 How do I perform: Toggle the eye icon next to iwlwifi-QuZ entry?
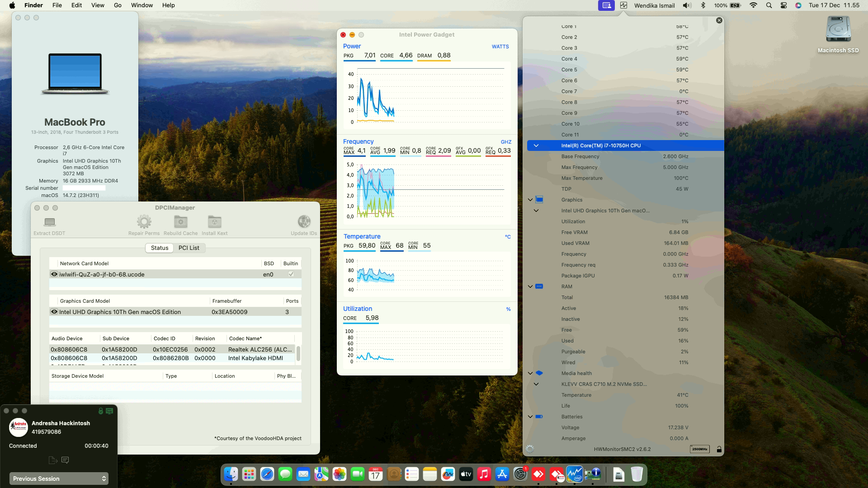(54, 274)
